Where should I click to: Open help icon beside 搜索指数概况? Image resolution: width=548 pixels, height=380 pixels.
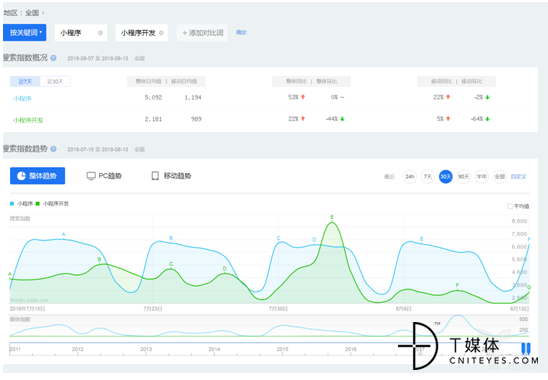pyautogui.click(x=53, y=58)
